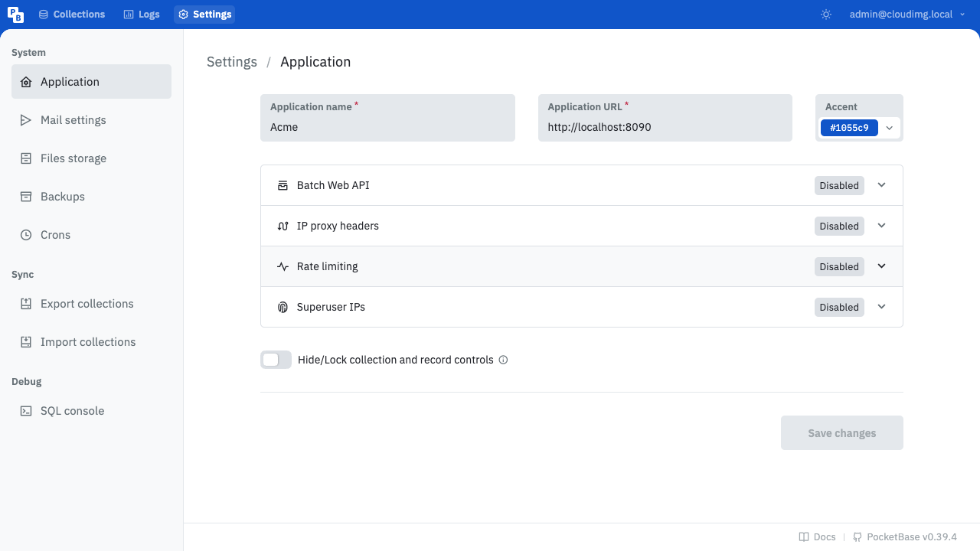Click the Application URL field

[x=665, y=118]
